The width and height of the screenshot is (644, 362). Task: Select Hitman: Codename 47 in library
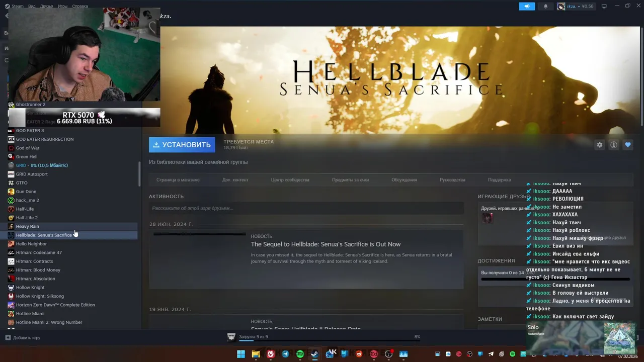(39, 252)
